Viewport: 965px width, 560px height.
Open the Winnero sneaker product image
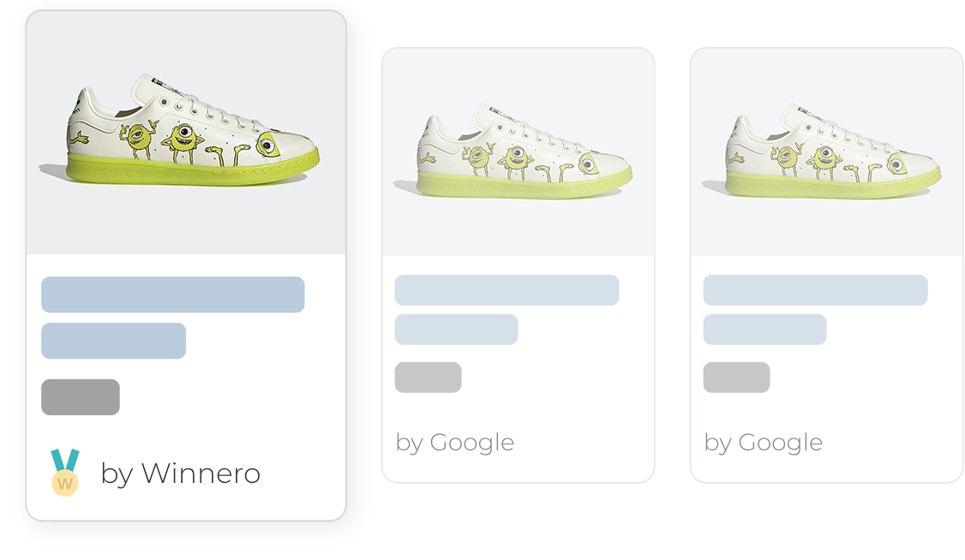coord(186,132)
